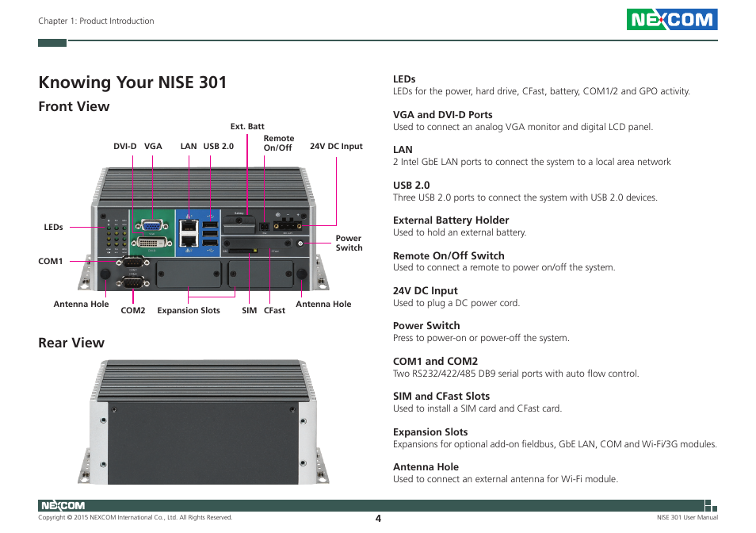
Task: Click the 'SIM and CFast Slots' heading
Action: [x=441, y=397]
